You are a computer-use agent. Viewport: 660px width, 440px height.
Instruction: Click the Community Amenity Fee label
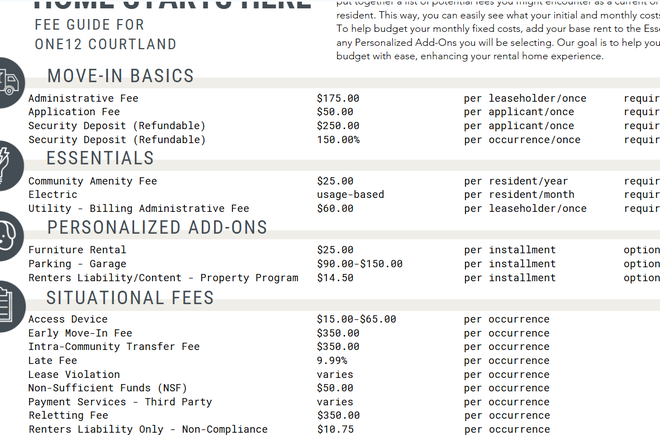point(93,181)
